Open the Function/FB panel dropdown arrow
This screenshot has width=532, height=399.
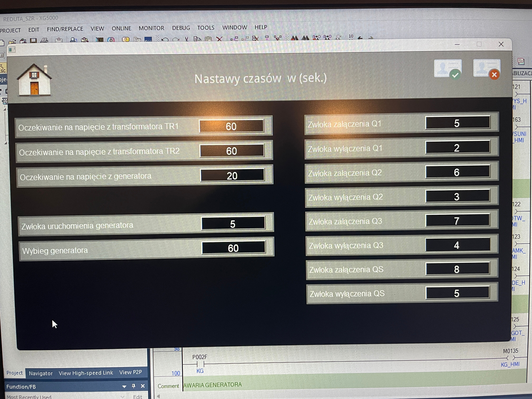coord(124,386)
